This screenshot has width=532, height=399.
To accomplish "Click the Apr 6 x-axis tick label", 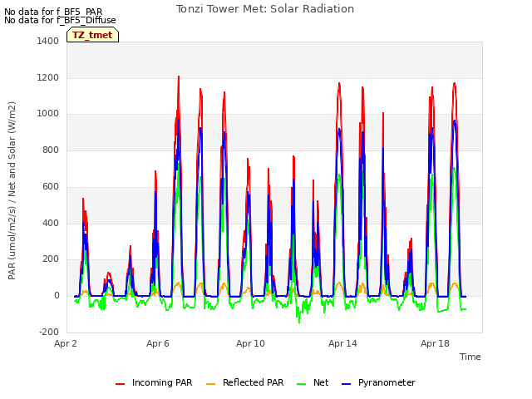I will (x=158, y=343).
